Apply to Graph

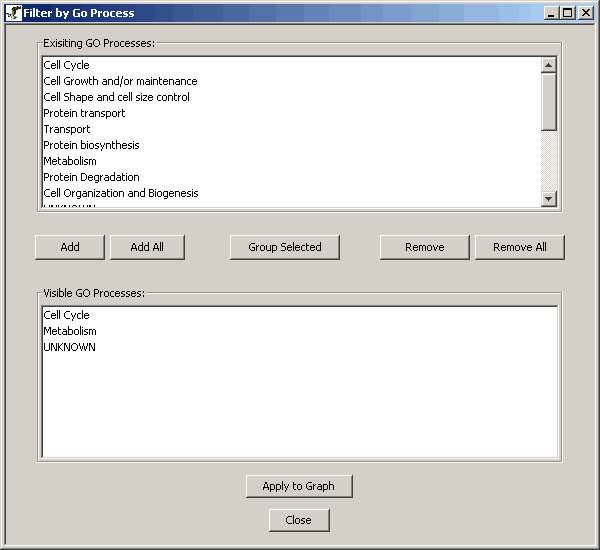pos(298,486)
